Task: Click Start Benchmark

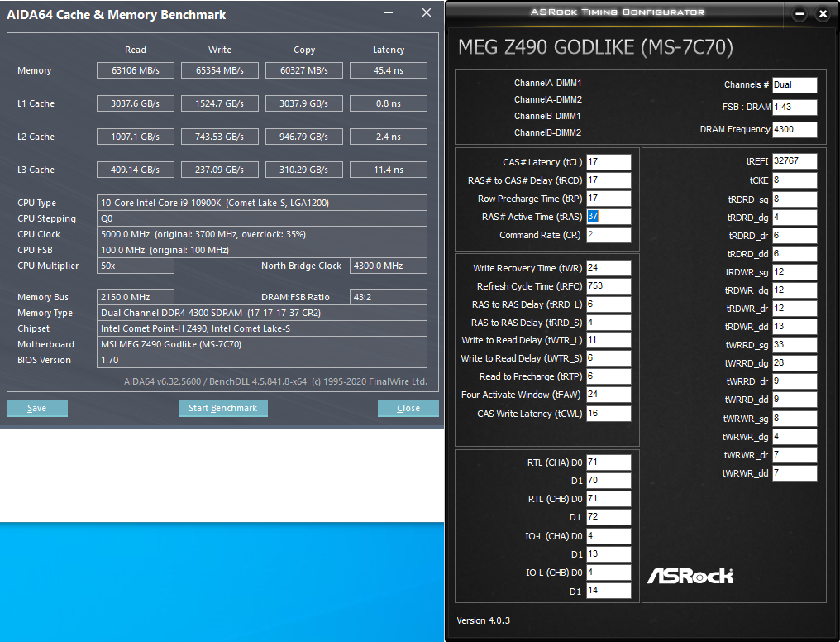Action: tap(222, 408)
